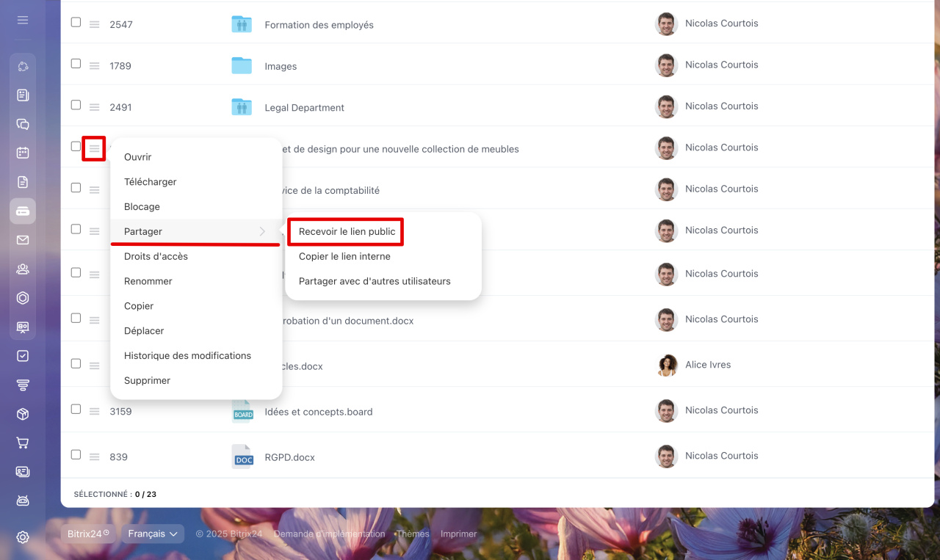Check the box for the Legal Department row
Viewport: 940px width, 560px height.
tap(76, 105)
